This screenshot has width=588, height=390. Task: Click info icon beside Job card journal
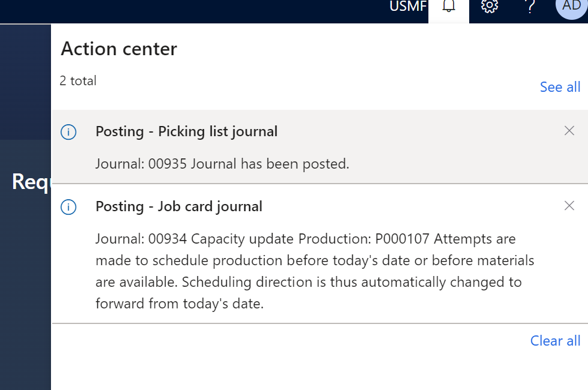[x=69, y=207]
